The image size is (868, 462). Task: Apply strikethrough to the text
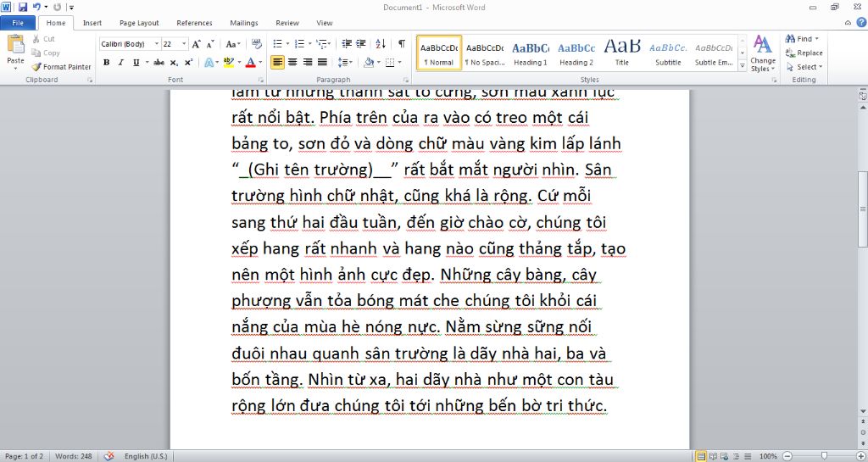tap(159, 63)
